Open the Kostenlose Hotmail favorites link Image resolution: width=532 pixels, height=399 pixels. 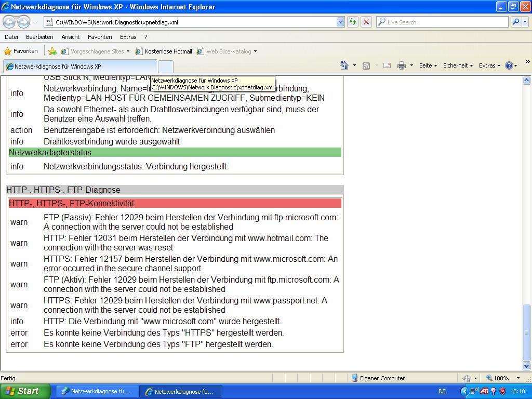point(164,51)
